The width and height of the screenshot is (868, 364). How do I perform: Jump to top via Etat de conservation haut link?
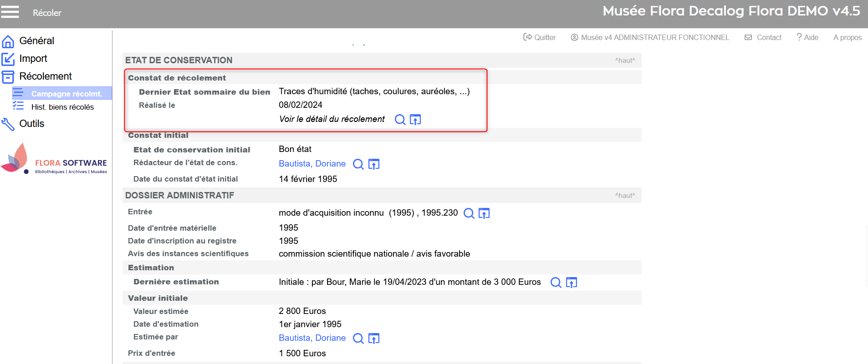coord(625,61)
